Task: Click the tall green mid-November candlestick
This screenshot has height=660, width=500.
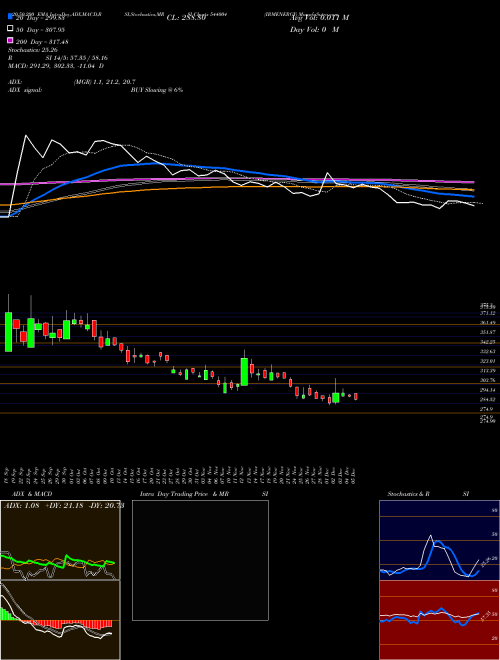Action: (x=244, y=372)
